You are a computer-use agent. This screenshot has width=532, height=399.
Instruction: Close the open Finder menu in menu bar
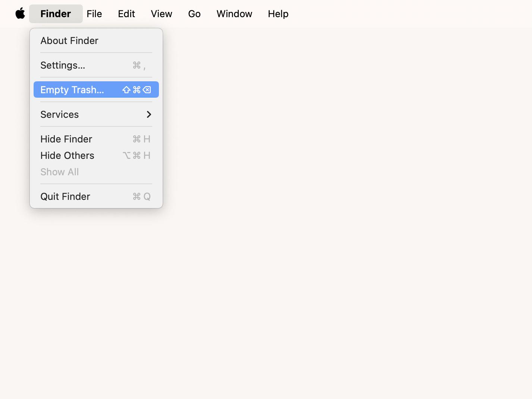point(56,14)
